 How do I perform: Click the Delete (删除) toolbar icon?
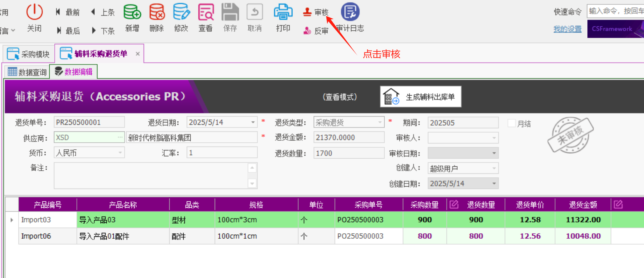[x=157, y=12]
